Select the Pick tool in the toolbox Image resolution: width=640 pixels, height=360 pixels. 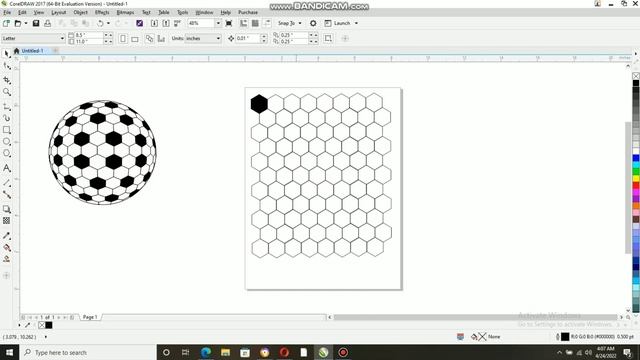(7, 53)
